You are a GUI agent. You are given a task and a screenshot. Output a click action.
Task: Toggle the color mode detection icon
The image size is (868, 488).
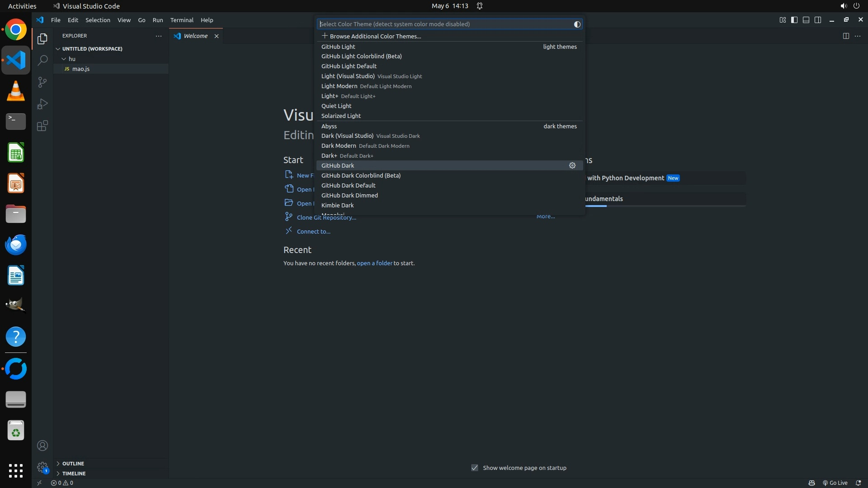(577, 24)
